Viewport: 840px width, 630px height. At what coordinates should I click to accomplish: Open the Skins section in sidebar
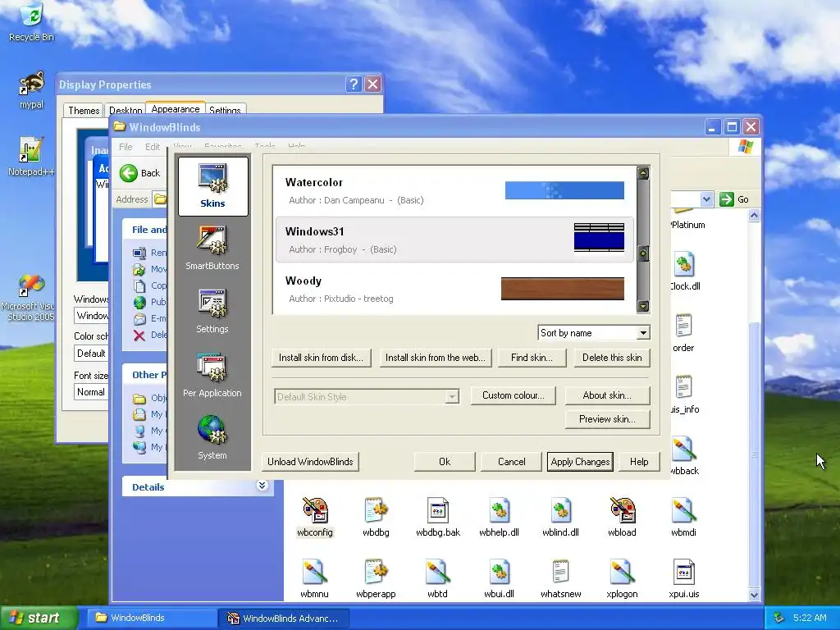coord(212,186)
